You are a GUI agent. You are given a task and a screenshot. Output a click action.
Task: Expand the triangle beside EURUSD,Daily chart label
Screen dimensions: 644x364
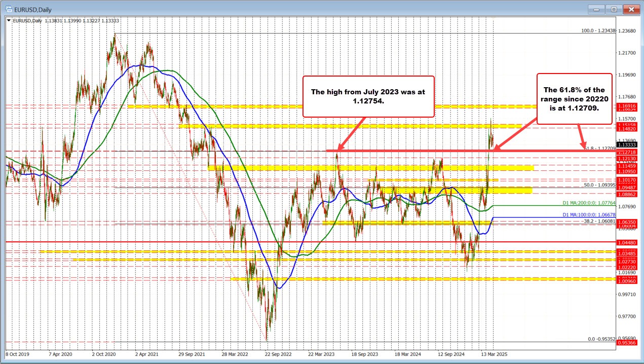(9, 20)
